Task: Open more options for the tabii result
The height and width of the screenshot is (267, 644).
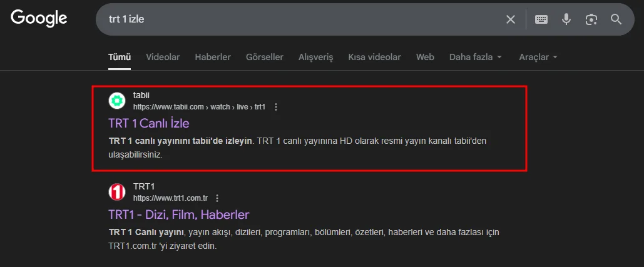Action: [x=276, y=107]
